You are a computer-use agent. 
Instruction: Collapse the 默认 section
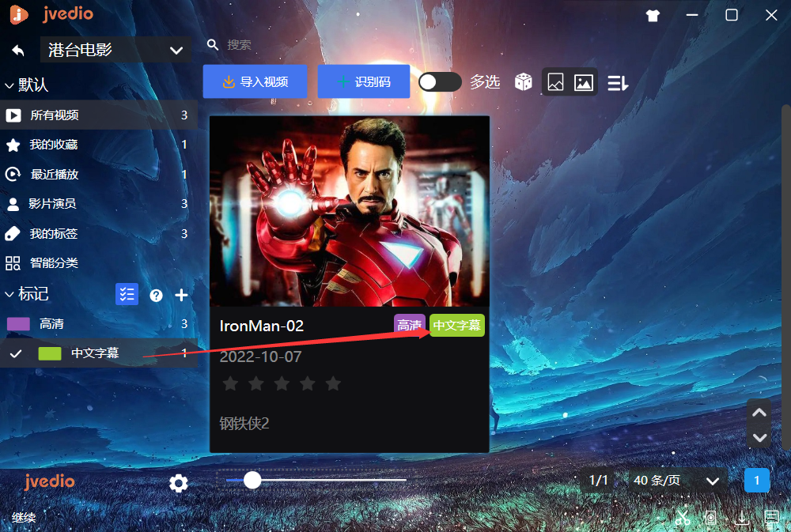(x=9, y=85)
